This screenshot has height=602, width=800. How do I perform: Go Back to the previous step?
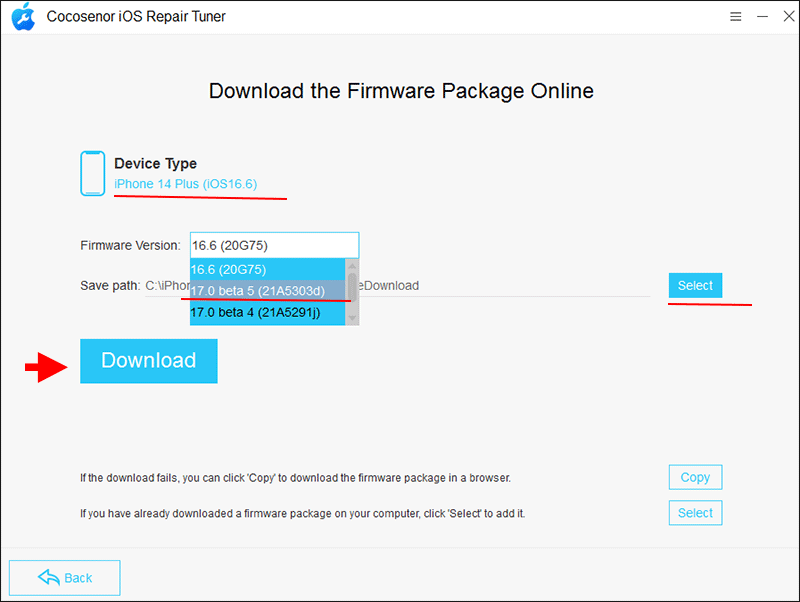(65, 578)
